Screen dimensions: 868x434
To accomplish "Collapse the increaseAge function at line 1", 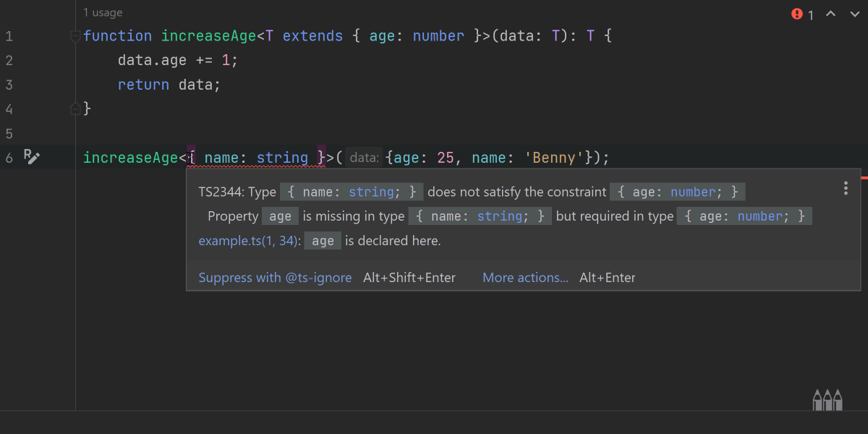I will tap(75, 36).
